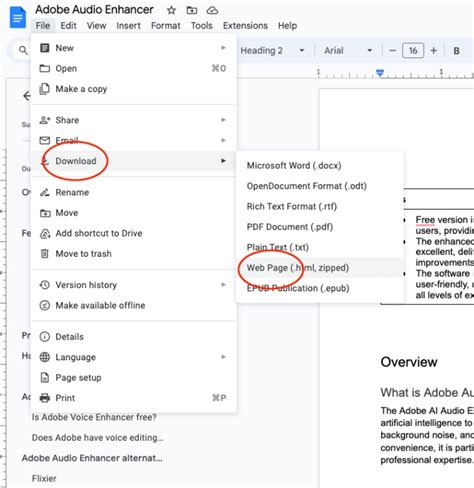Toggle Make available offline
The width and height of the screenshot is (474, 488).
tap(134, 305)
